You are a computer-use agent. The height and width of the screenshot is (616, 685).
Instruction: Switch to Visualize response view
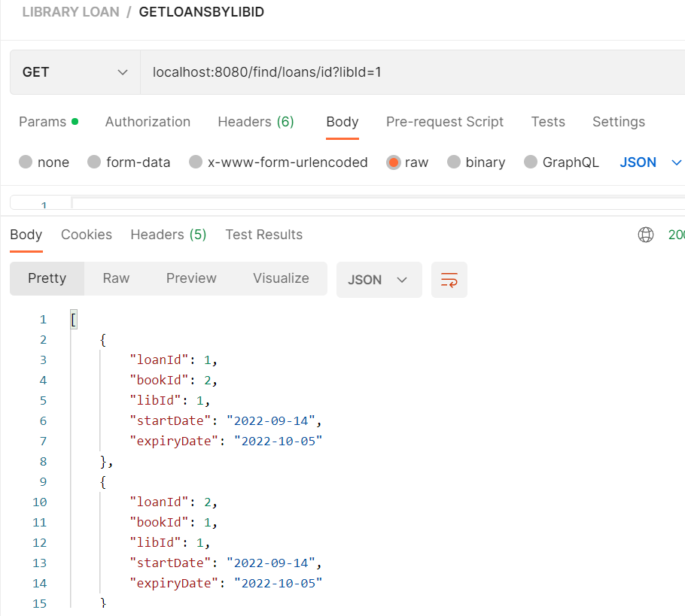click(281, 278)
